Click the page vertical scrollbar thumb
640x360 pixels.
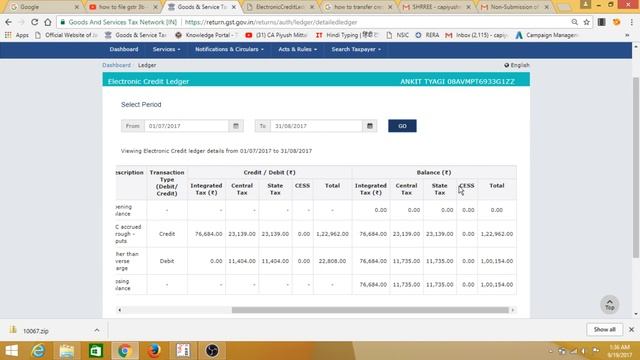click(636, 167)
